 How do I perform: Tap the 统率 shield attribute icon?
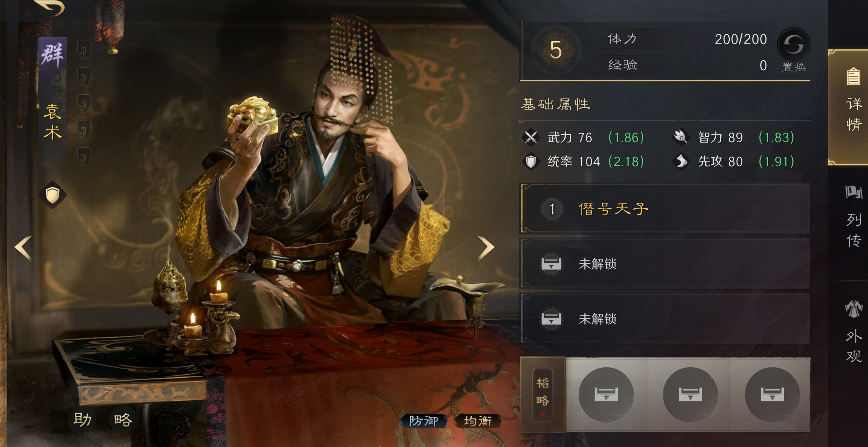(531, 161)
